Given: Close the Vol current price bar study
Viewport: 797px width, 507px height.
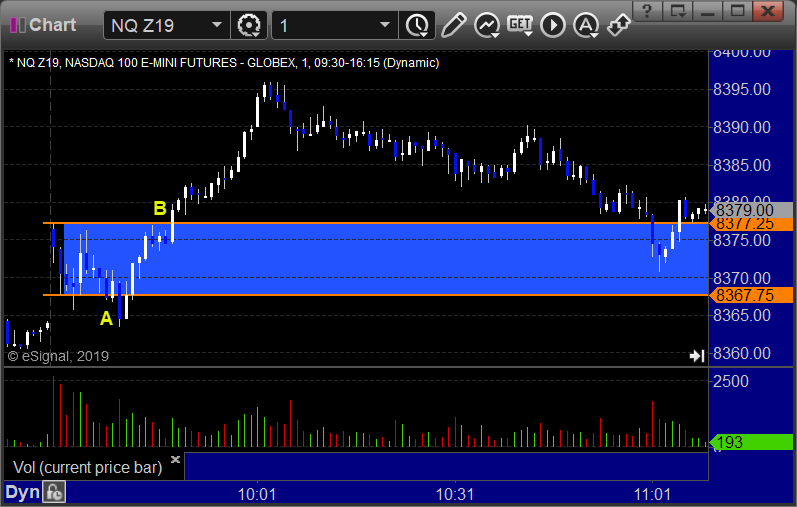Looking at the screenshot, I should pyautogui.click(x=175, y=460).
